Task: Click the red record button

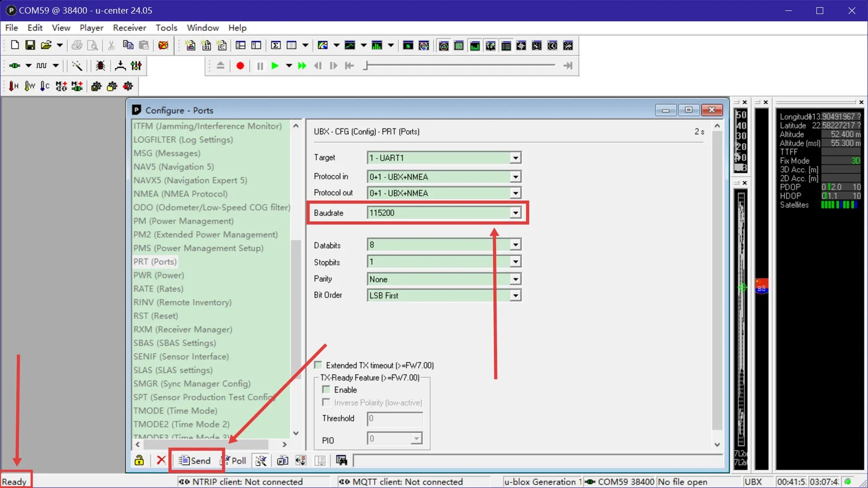Action: coord(240,66)
